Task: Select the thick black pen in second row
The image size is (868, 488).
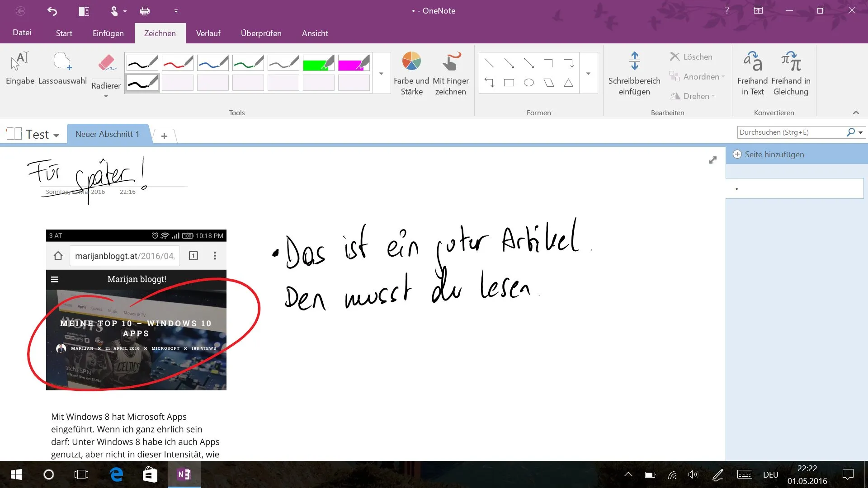Action: point(142,83)
